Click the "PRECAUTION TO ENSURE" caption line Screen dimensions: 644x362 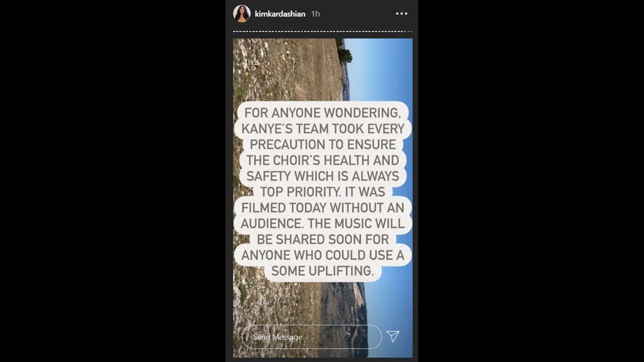click(323, 145)
